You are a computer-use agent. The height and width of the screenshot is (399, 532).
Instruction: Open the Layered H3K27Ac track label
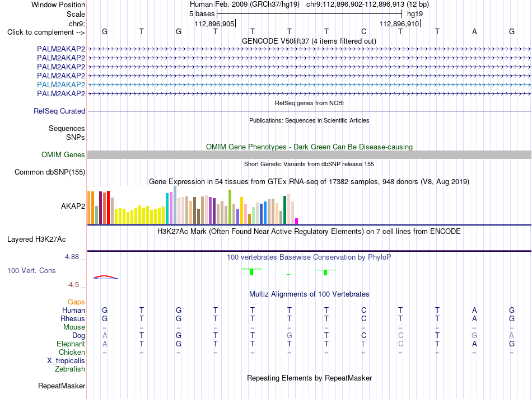tap(36, 240)
